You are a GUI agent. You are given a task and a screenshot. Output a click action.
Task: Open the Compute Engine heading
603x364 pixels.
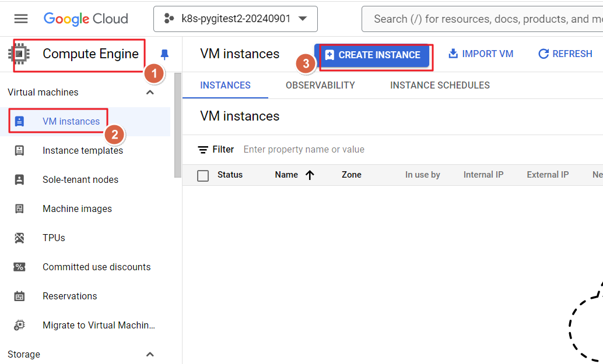point(90,54)
